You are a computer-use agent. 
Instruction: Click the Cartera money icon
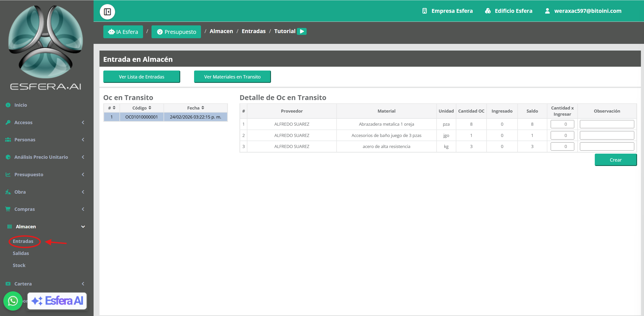point(8,284)
